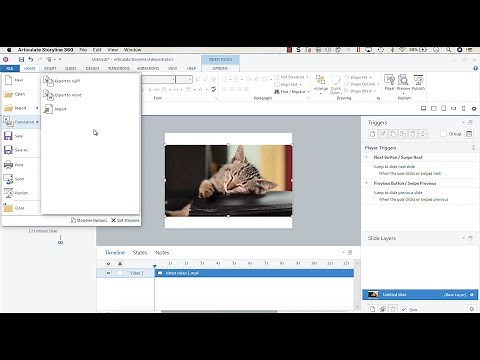Toggle show/hide all timeline objects
480x360 pixels.
tap(108, 263)
